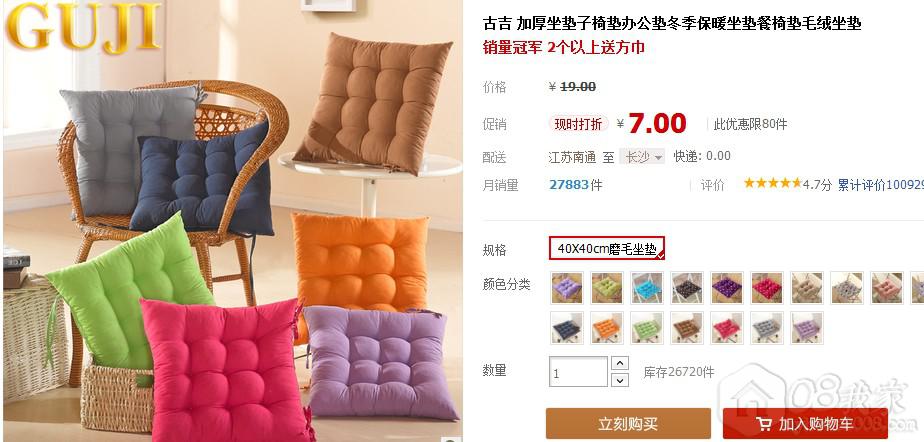Pick the brown cushion swatch in second row
924x442 pixels.
pyautogui.click(x=687, y=328)
